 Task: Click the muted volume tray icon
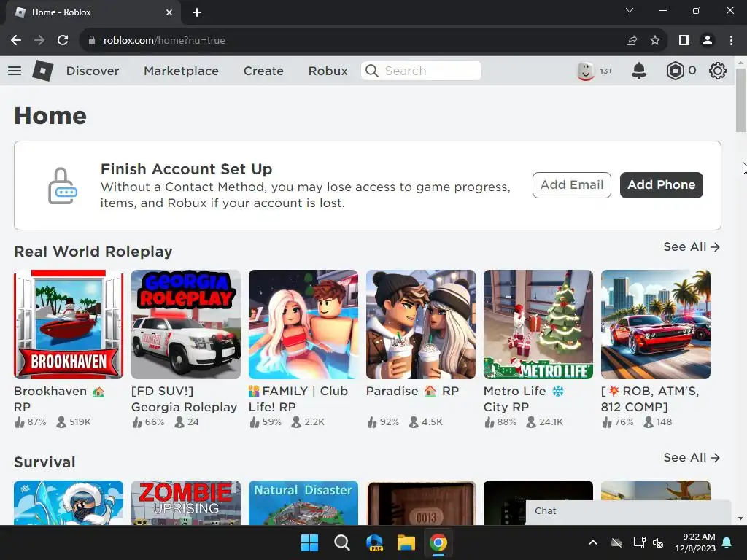[659, 542]
